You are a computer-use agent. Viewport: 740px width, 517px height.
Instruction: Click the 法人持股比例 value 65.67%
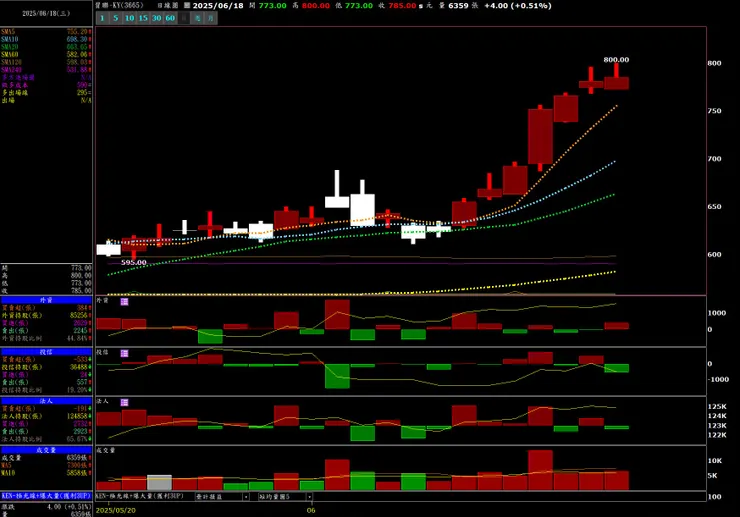(79, 439)
